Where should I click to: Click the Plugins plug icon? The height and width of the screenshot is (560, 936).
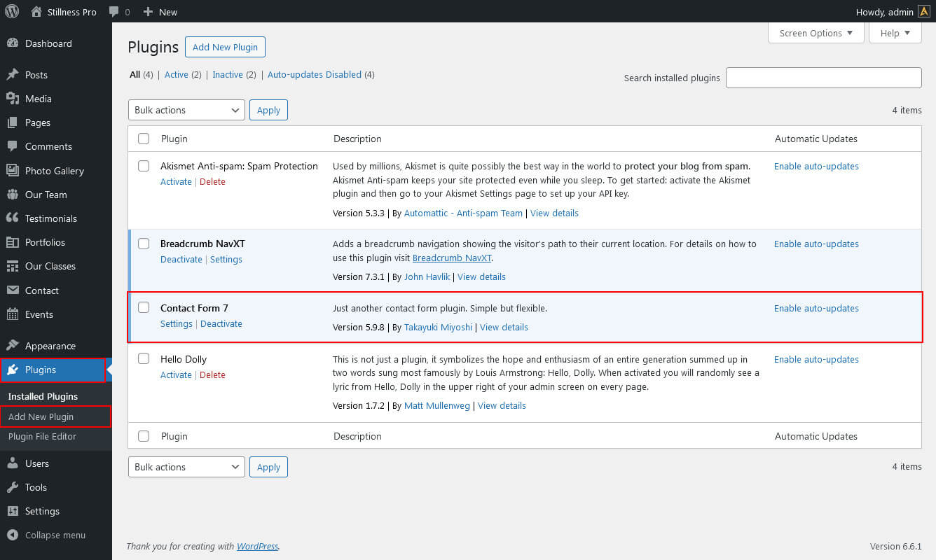click(13, 370)
